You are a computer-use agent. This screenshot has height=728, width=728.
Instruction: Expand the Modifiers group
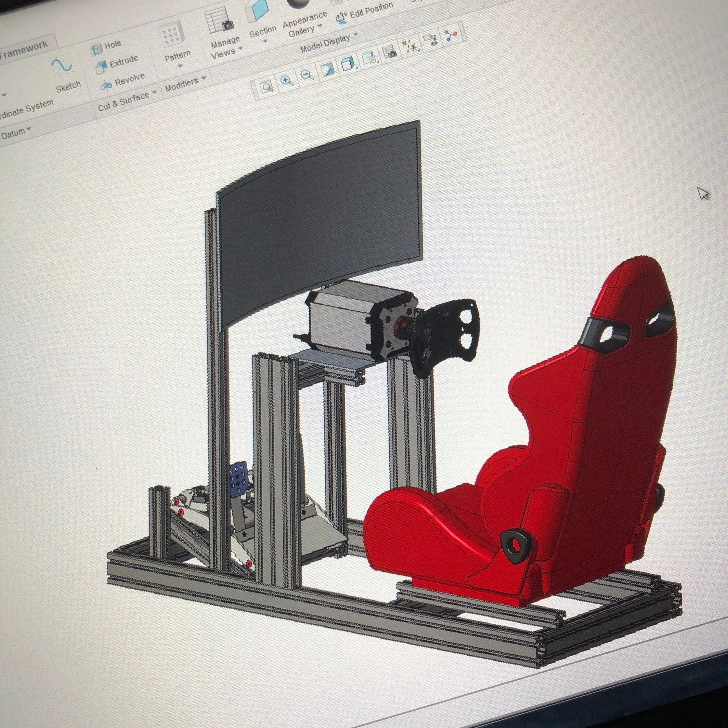[x=186, y=84]
